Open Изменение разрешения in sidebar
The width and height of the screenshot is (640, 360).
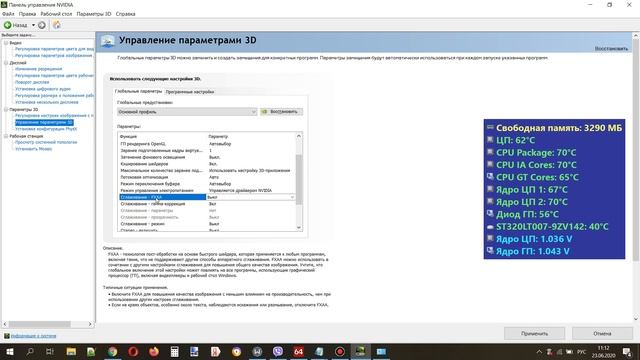coord(39,69)
